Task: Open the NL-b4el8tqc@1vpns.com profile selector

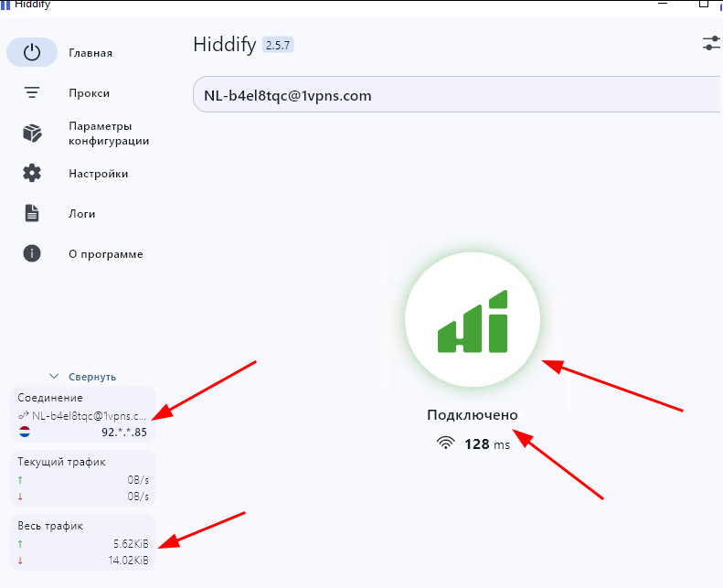Action: click(457, 95)
